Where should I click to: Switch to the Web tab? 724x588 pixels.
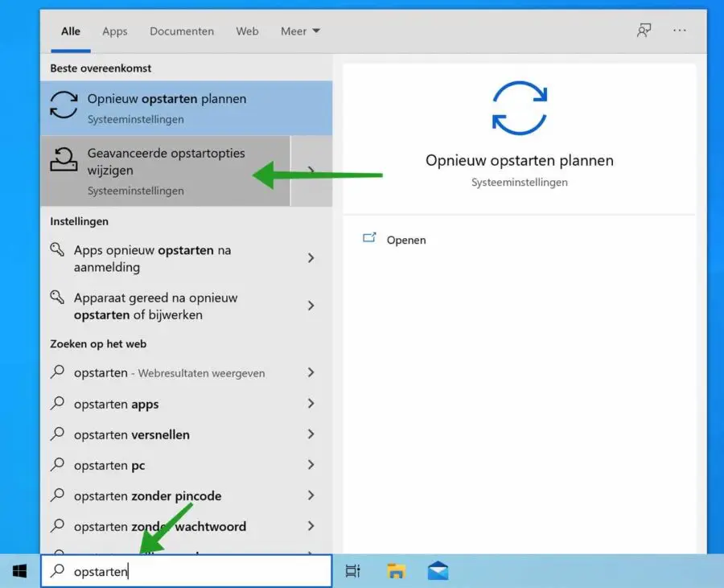[x=247, y=31]
